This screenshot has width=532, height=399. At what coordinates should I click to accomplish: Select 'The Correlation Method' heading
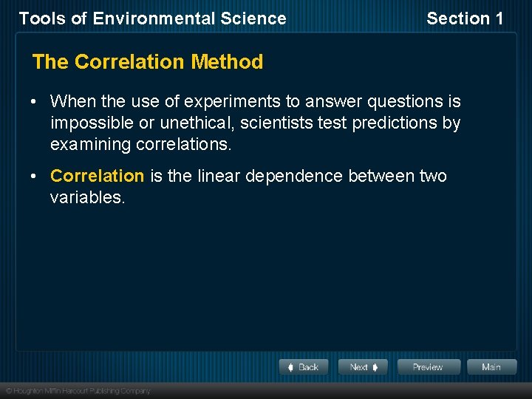pyautogui.click(x=148, y=61)
